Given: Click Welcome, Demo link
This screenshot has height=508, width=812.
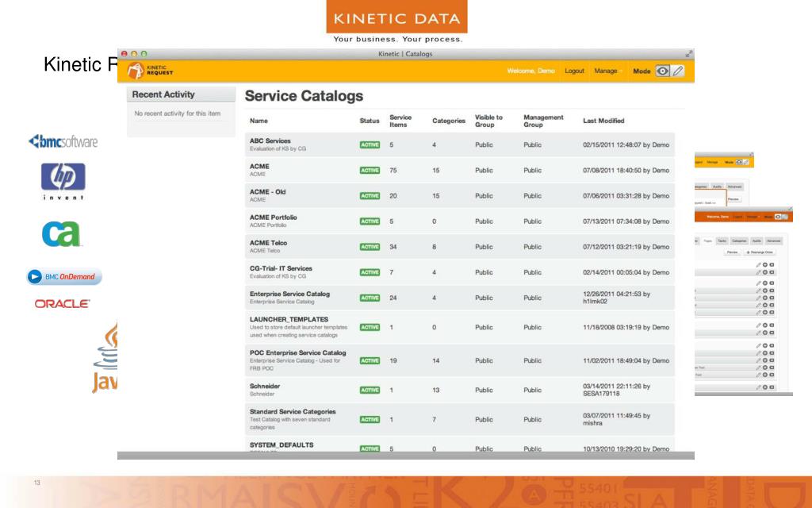Looking at the screenshot, I should 530,71.
